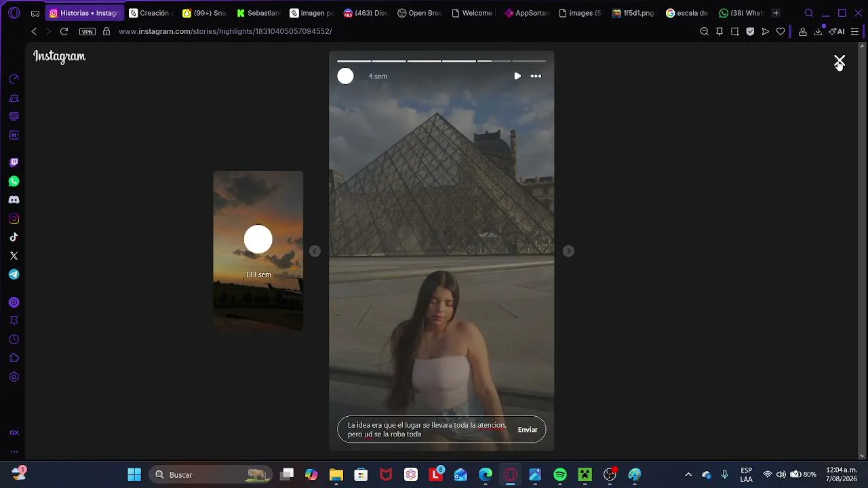Switch to the (38) WhatsApp tab

point(742,13)
